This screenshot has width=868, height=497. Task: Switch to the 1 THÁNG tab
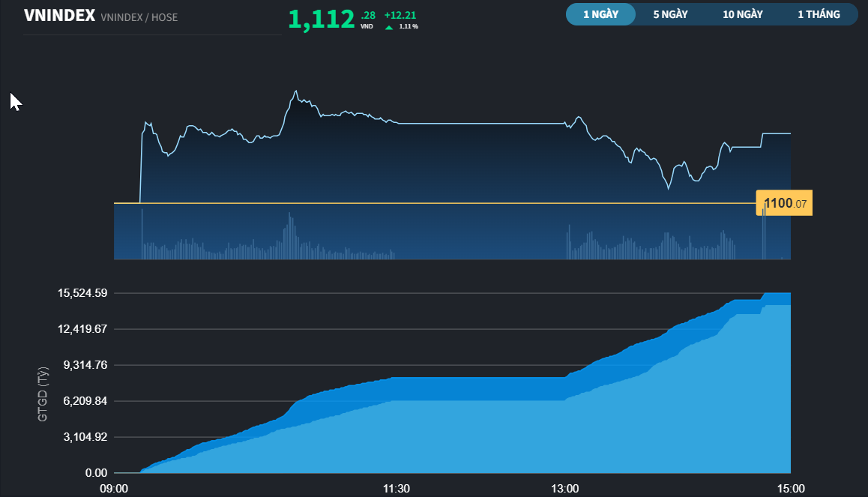(819, 14)
